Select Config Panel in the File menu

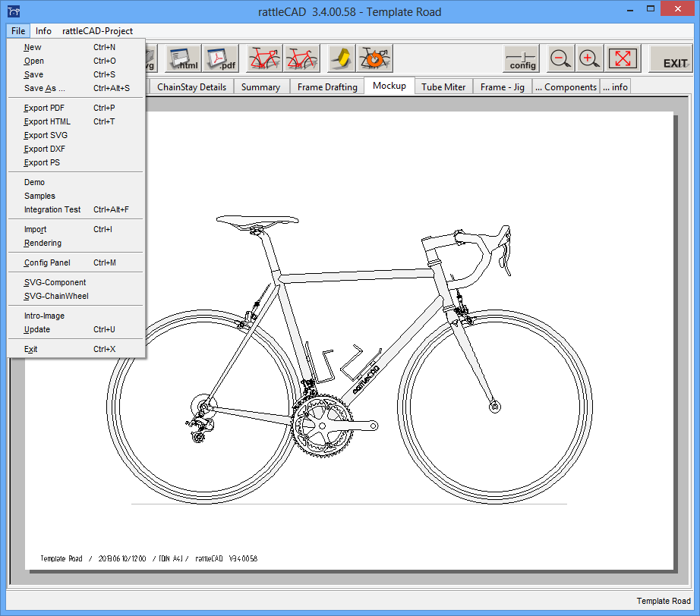click(47, 262)
